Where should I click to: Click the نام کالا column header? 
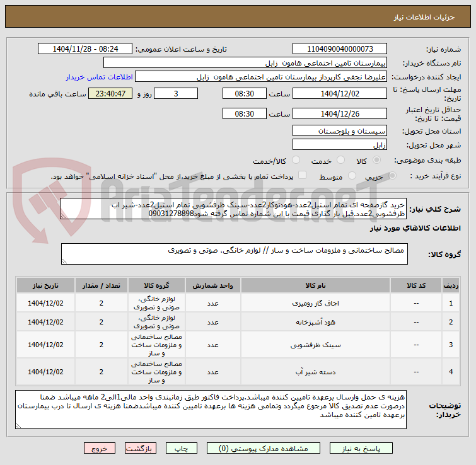(315, 285)
